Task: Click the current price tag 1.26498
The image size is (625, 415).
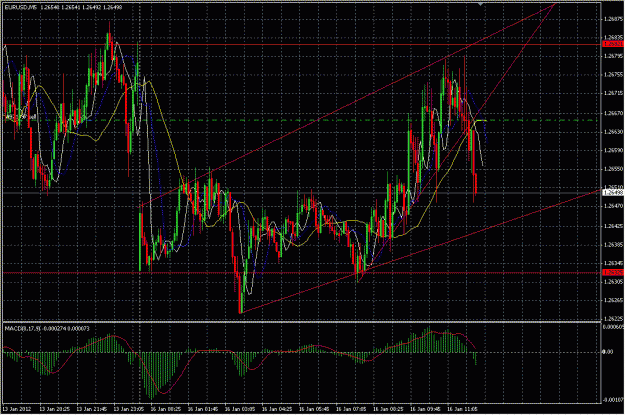Action: (x=613, y=193)
